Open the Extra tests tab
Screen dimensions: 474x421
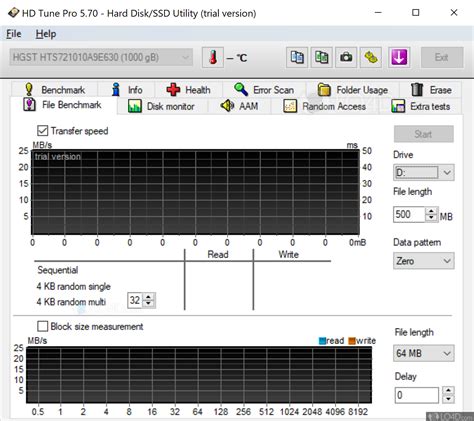421,106
